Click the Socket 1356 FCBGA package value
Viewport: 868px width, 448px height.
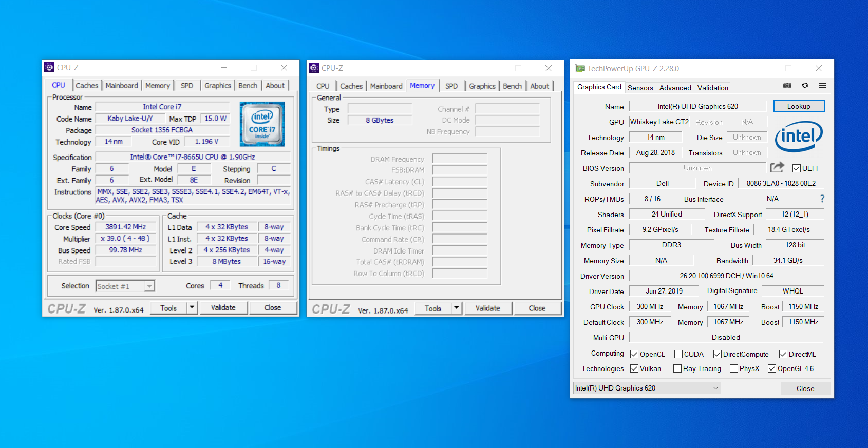[162, 130]
